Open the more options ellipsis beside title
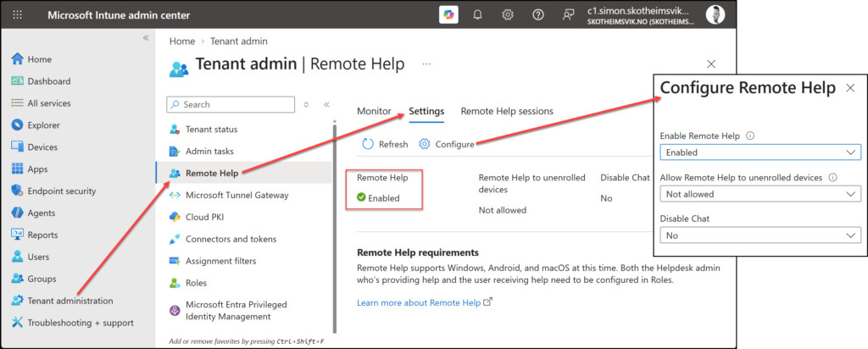This screenshot has height=349, width=868. (x=426, y=64)
